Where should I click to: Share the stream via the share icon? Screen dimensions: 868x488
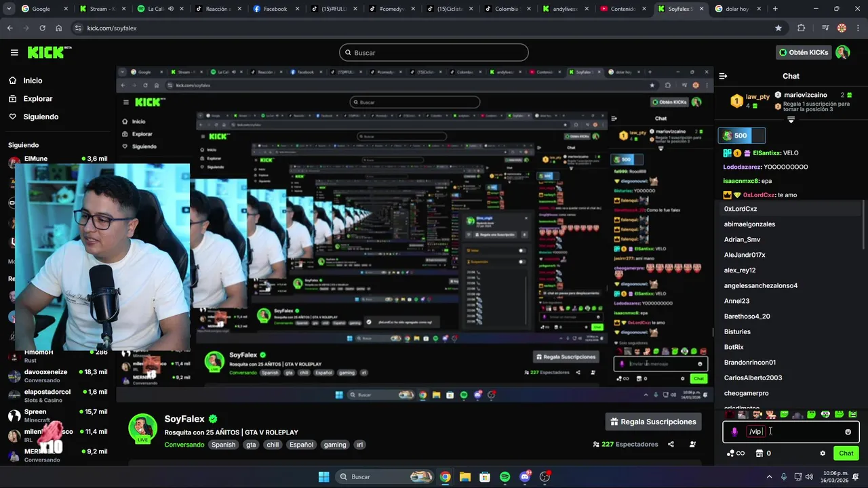pyautogui.click(x=671, y=445)
